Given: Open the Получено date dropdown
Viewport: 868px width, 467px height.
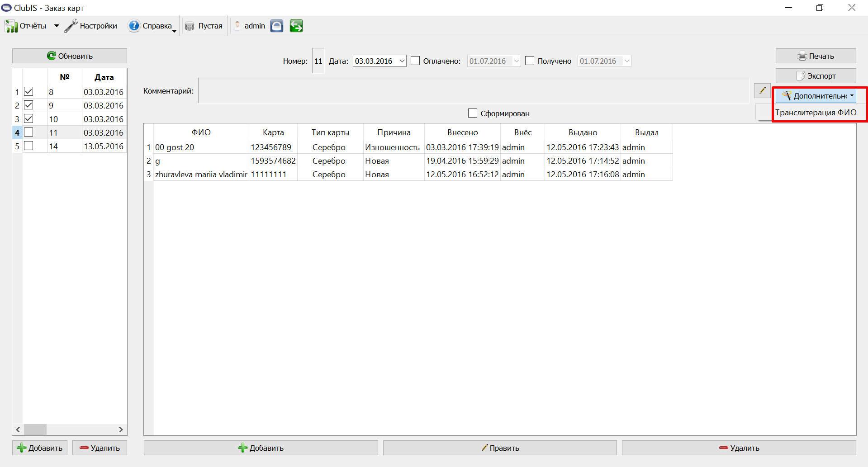Looking at the screenshot, I should click(x=626, y=61).
